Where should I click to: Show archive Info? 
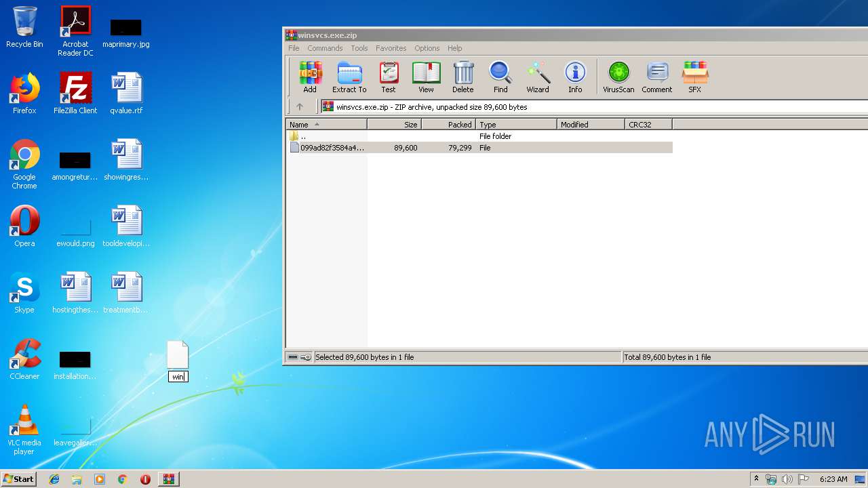click(x=575, y=77)
